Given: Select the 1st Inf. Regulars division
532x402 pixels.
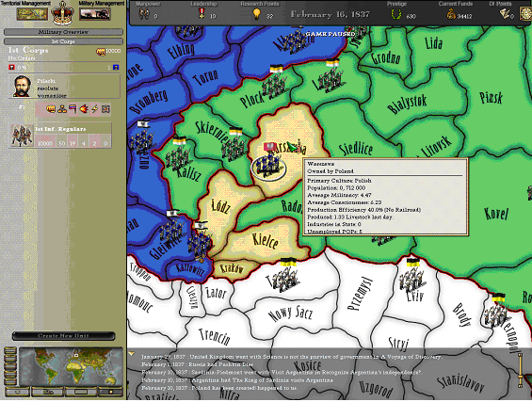Looking at the screenshot, I should [60, 136].
